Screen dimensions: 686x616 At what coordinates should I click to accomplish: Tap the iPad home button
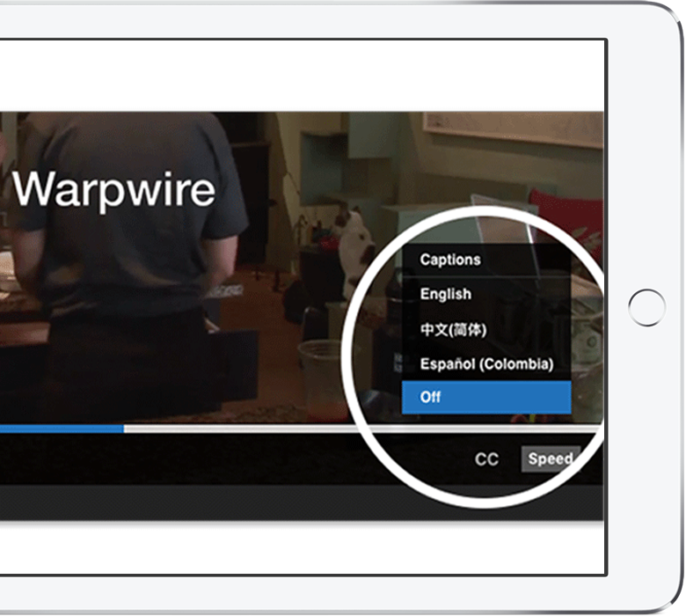(x=646, y=307)
